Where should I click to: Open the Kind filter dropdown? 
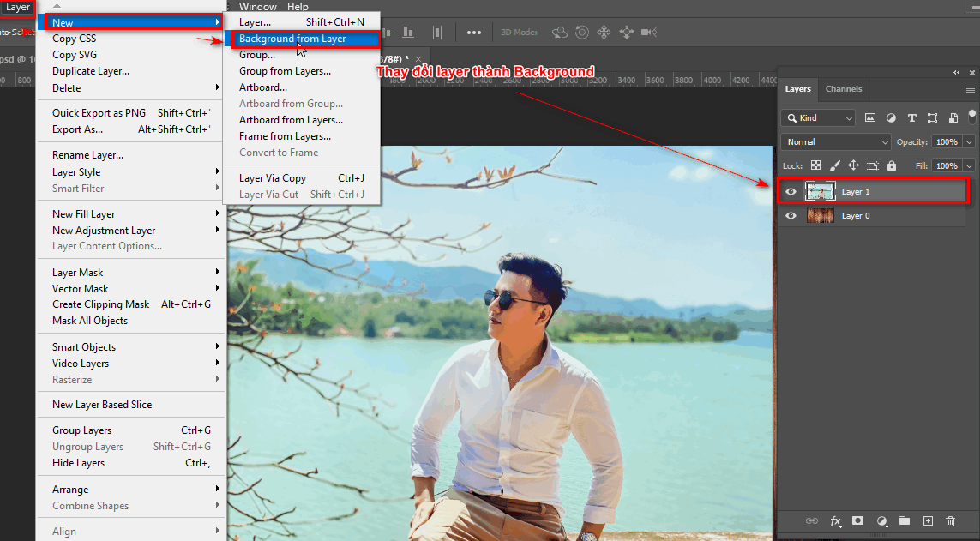click(x=817, y=118)
